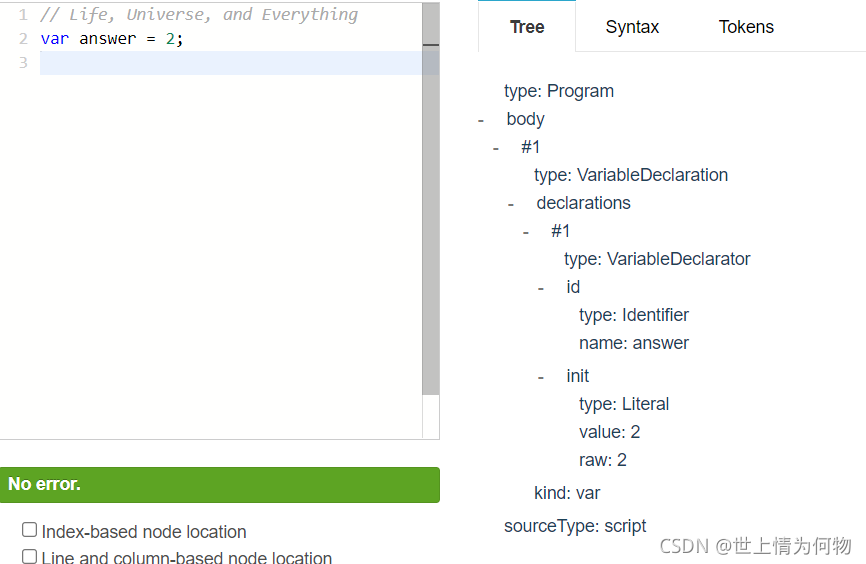Collapse the declarations node
The width and height of the screenshot is (866, 564).
click(510, 205)
